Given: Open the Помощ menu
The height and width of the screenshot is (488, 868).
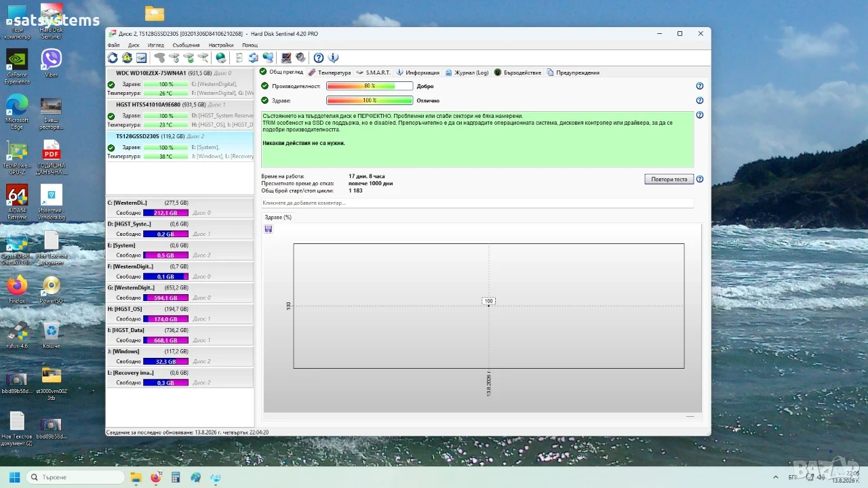Looking at the screenshot, I should pyautogui.click(x=250, y=45).
